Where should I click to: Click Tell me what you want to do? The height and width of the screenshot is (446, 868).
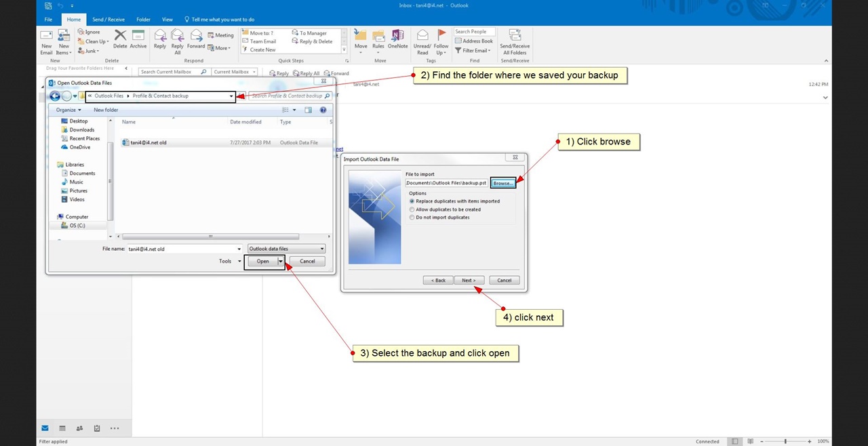click(220, 20)
